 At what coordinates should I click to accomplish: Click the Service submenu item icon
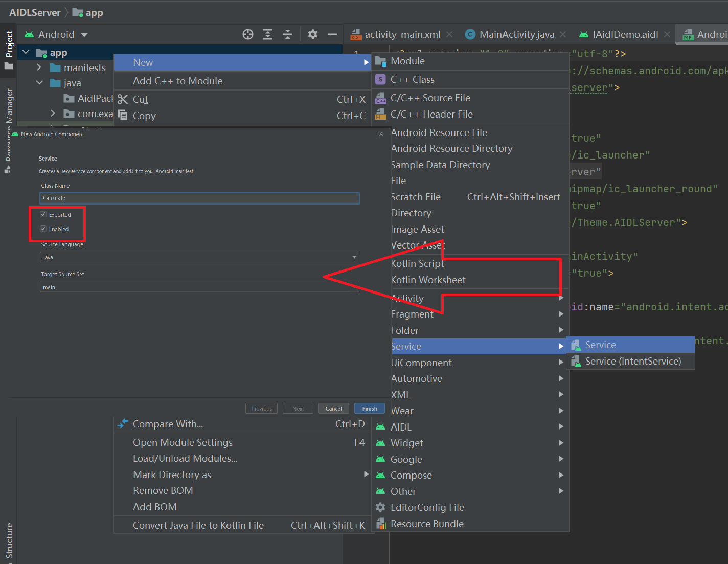click(x=576, y=345)
